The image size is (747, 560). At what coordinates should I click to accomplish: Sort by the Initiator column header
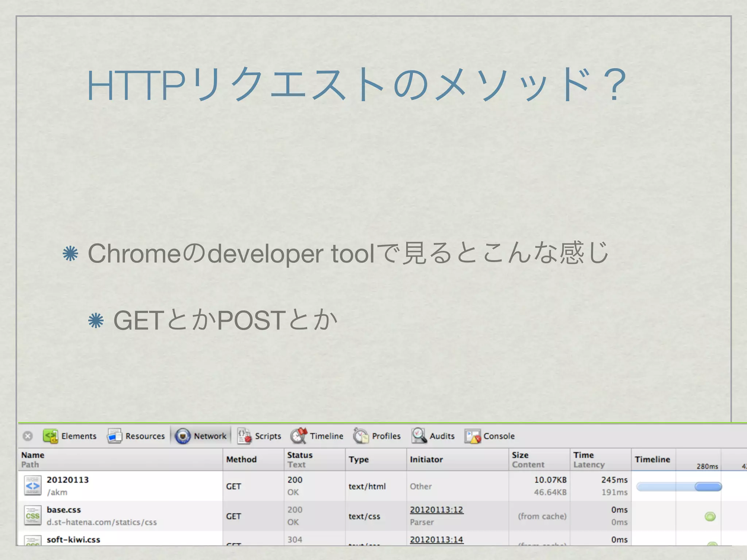pos(458,459)
